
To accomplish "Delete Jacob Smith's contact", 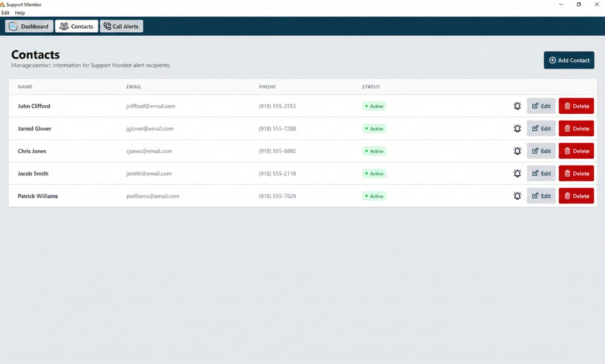I will pyautogui.click(x=576, y=173).
